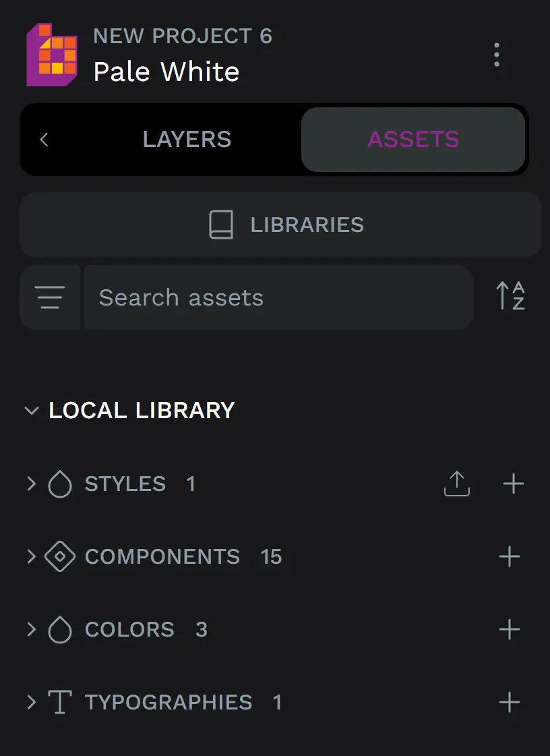Switch to the Layers tab
Viewport: 550px width, 756px height.
tap(187, 140)
